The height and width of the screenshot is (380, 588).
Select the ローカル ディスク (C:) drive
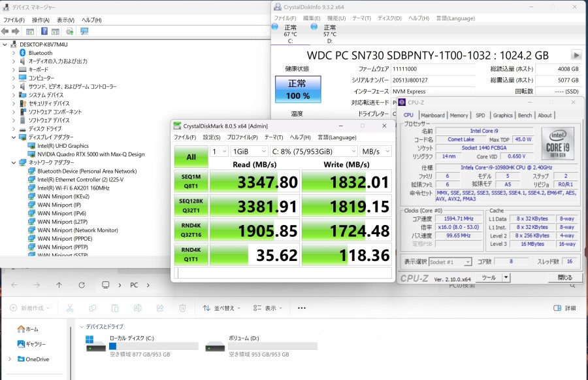[x=142, y=346]
